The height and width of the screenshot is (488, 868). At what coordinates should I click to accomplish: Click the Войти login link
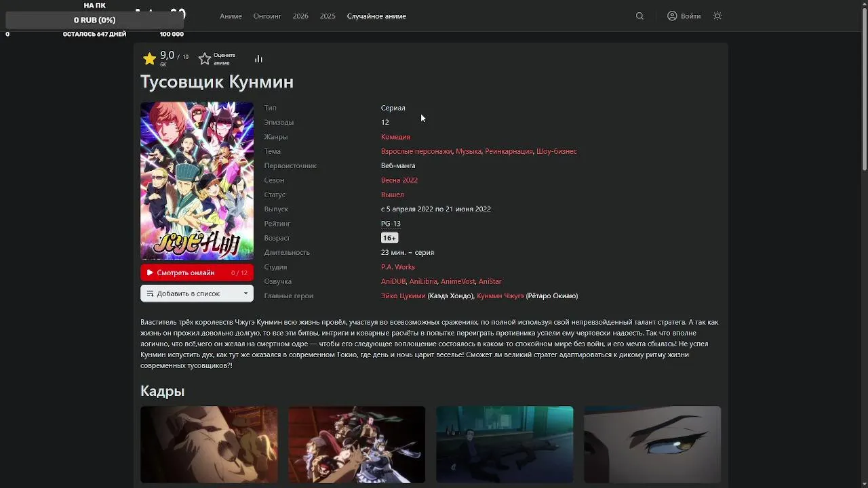click(690, 16)
